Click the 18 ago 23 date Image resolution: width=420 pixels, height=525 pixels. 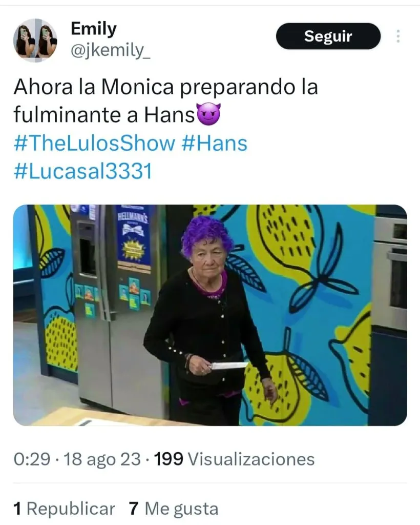(102, 459)
